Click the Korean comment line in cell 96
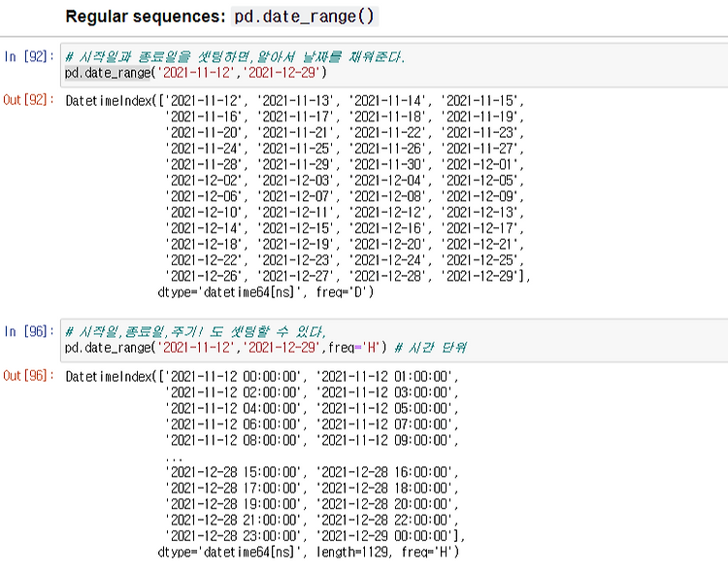Viewport: 728px width, 576px height. 195,332
